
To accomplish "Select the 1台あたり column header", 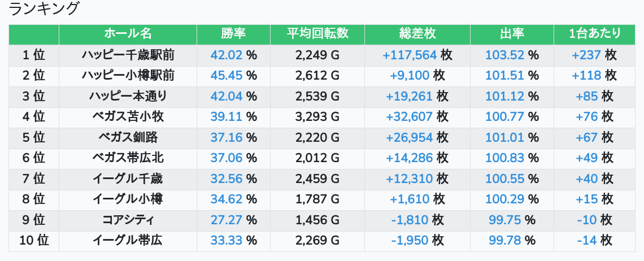I will click(x=595, y=34).
